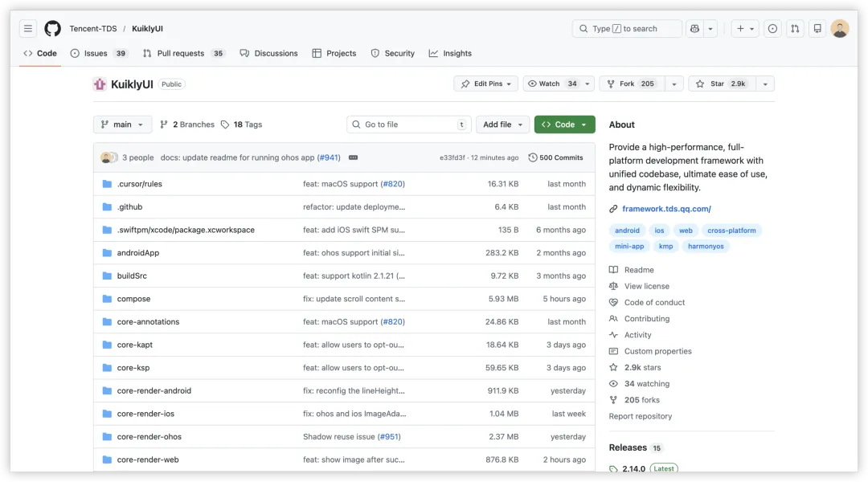Open the main branch selector
This screenshot has width=868, height=482.
point(122,125)
